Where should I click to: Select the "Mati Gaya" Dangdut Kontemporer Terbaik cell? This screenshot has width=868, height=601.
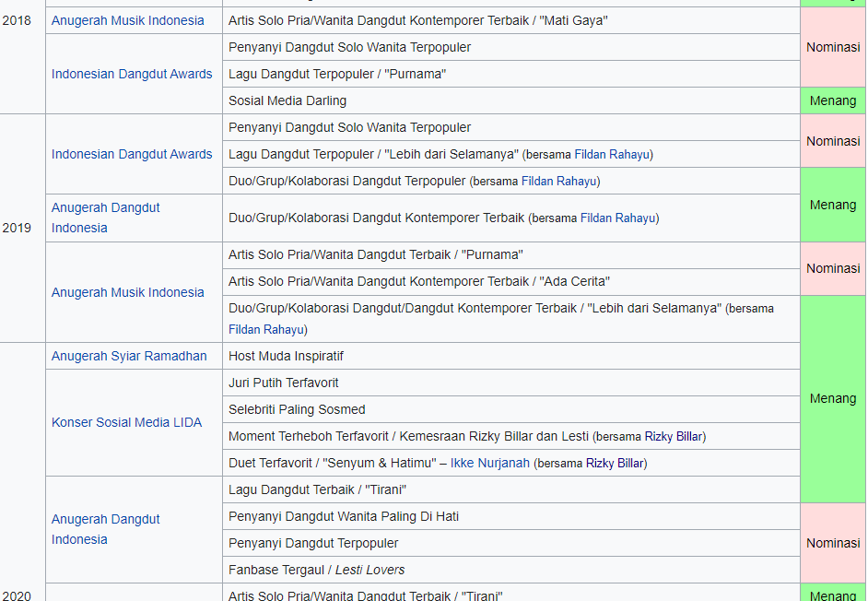(x=511, y=20)
